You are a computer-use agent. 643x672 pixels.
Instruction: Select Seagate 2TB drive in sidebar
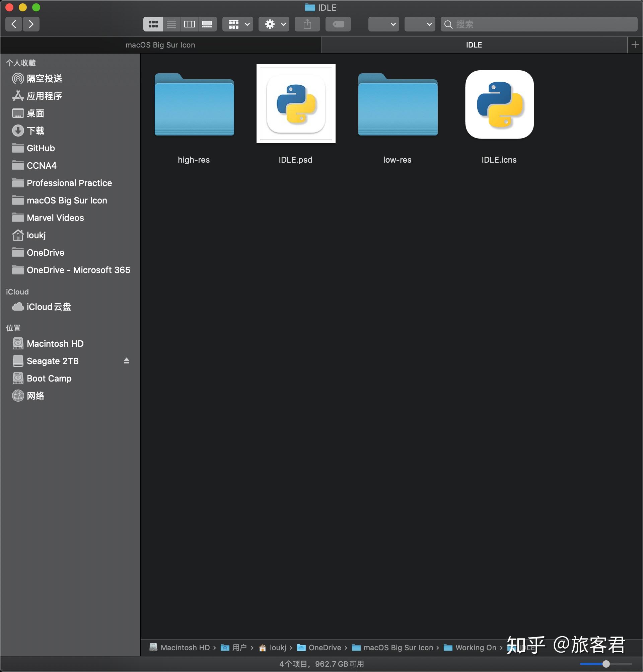pyautogui.click(x=70, y=361)
